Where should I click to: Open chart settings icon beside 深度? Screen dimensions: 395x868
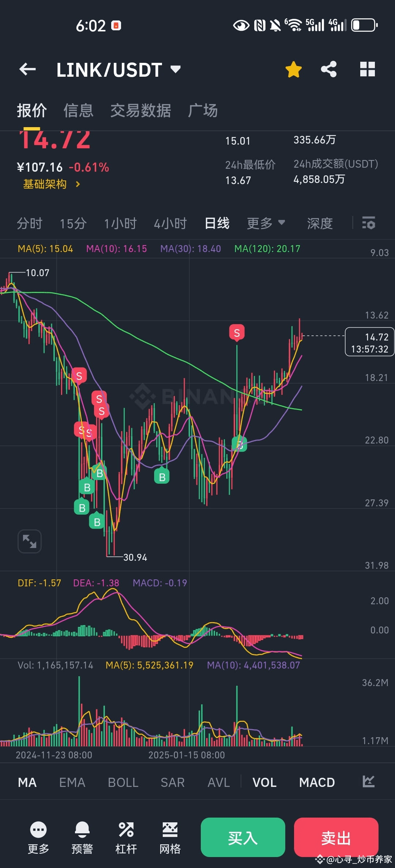pyautogui.click(x=369, y=223)
